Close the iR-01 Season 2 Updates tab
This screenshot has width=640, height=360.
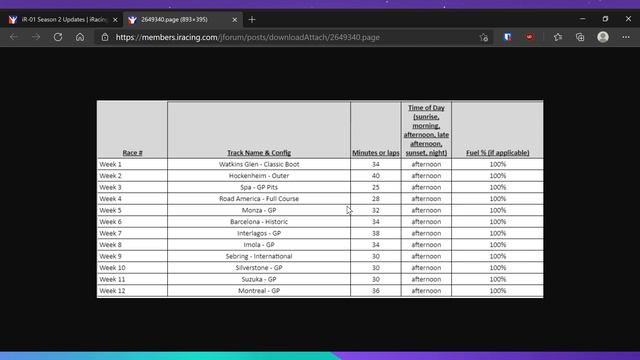(115, 20)
